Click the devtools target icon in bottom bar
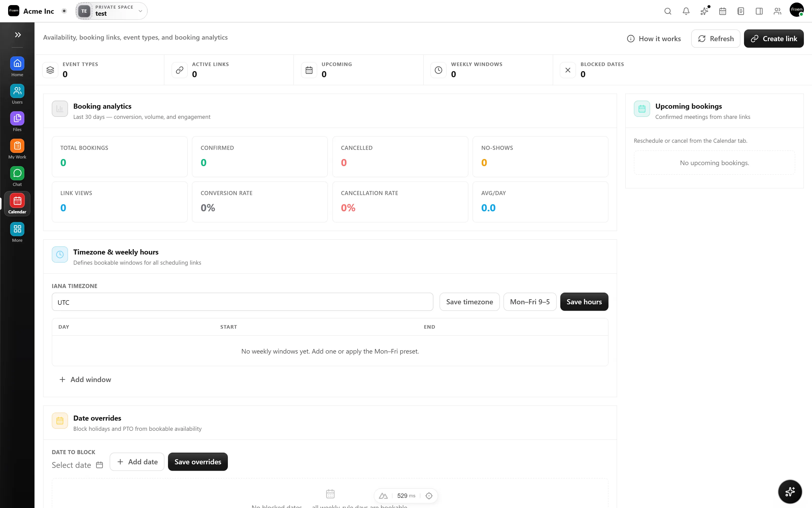This screenshot has height=508, width=812. [429, 496]
